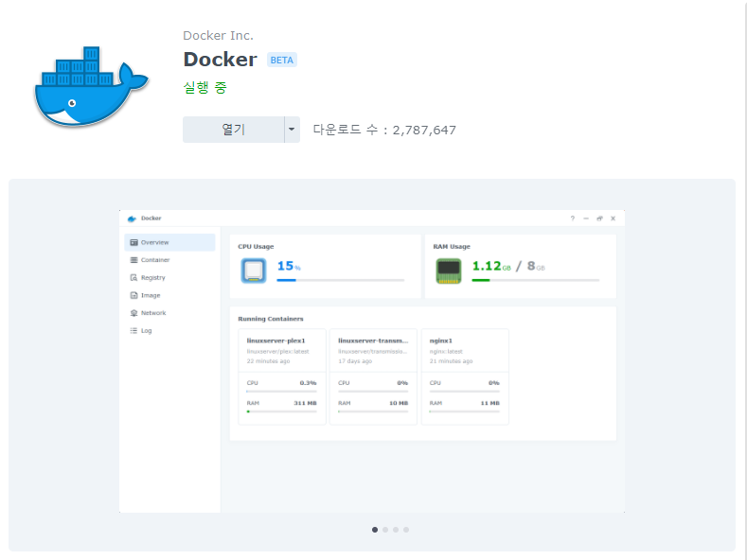Open the linuxserver-transm... container card
The image size is (747, 560).
pyautogui.click(x=373, y=376)
